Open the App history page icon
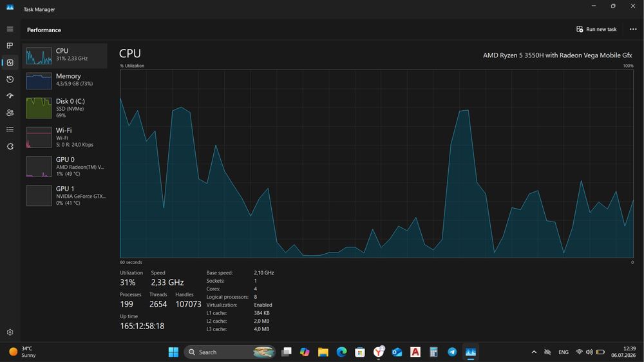644x362 pixels. tap(10, 79)
